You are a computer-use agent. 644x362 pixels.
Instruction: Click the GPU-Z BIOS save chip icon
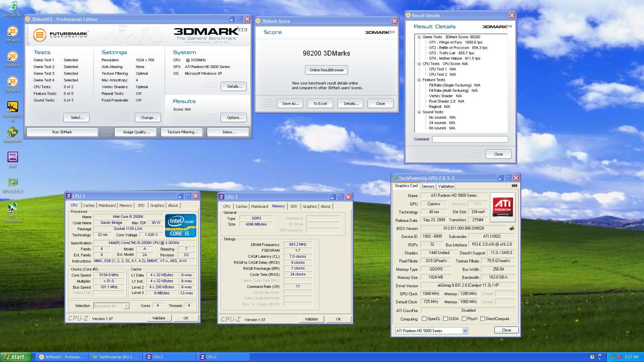coord(512,228)
